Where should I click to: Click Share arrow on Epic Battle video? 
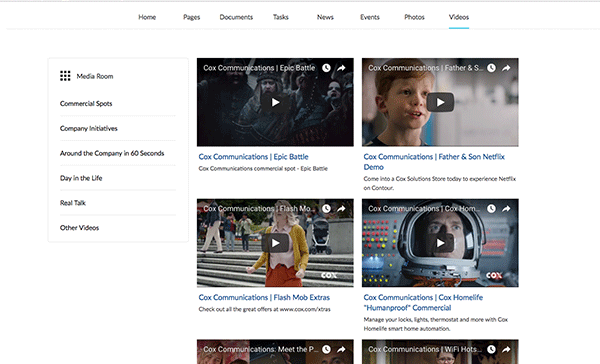point(341,68)
